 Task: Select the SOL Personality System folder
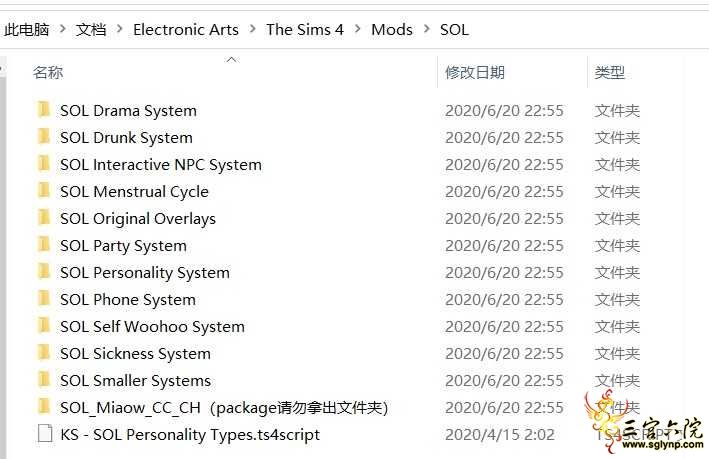[144, 272]
